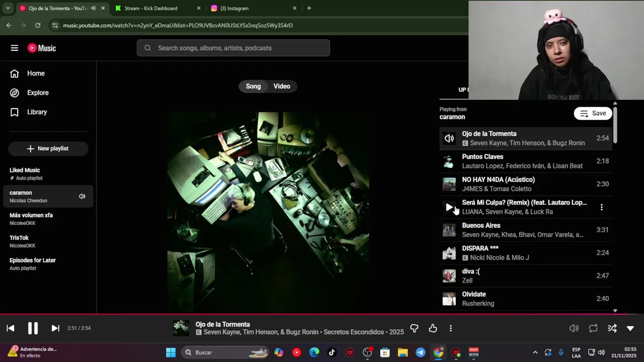The height and width of the screenshot is (362, 644).
Task: Toggle shuffle mode
Action: [x=612, y=328]
